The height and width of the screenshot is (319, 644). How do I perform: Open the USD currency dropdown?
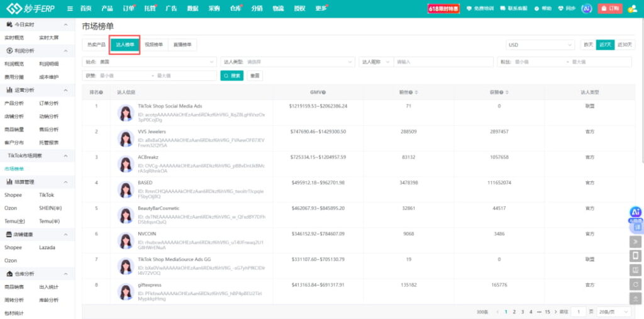pyautogui.click(x=540, y=45)
